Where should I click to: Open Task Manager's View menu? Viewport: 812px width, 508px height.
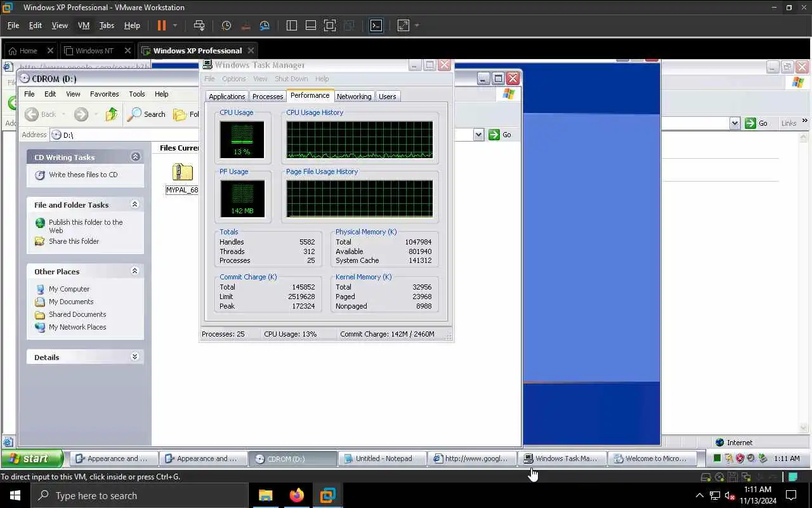[x=260, y=79]
